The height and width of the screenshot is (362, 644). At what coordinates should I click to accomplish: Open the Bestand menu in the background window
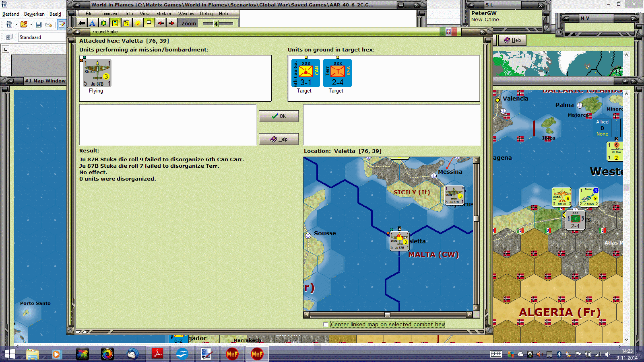11,14
